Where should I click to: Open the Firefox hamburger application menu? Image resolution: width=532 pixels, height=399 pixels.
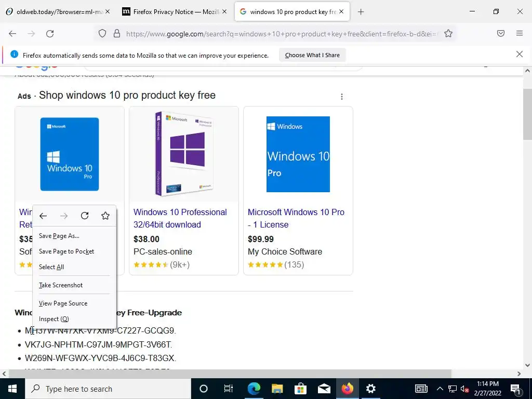520,33
